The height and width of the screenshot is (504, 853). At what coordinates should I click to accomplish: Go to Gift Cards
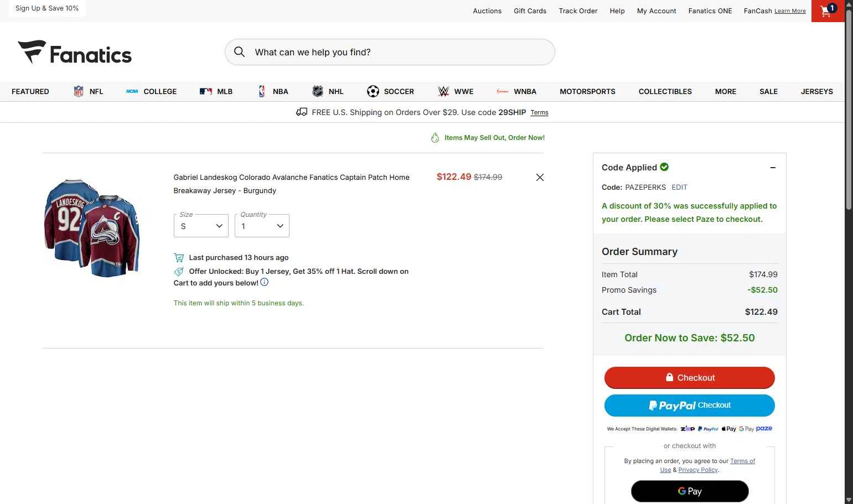530,11
